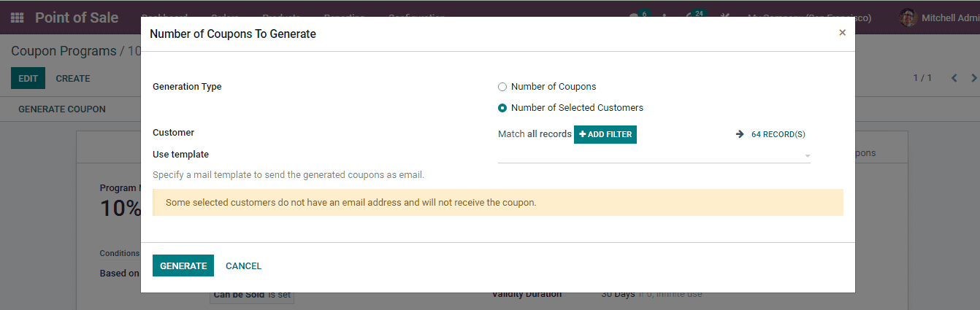Image resolution: width=980 pixels, height=310 pixels.
Task: Expand the Use template dropdown arrow
Action: pyautogui.click(x=807, y=155)
